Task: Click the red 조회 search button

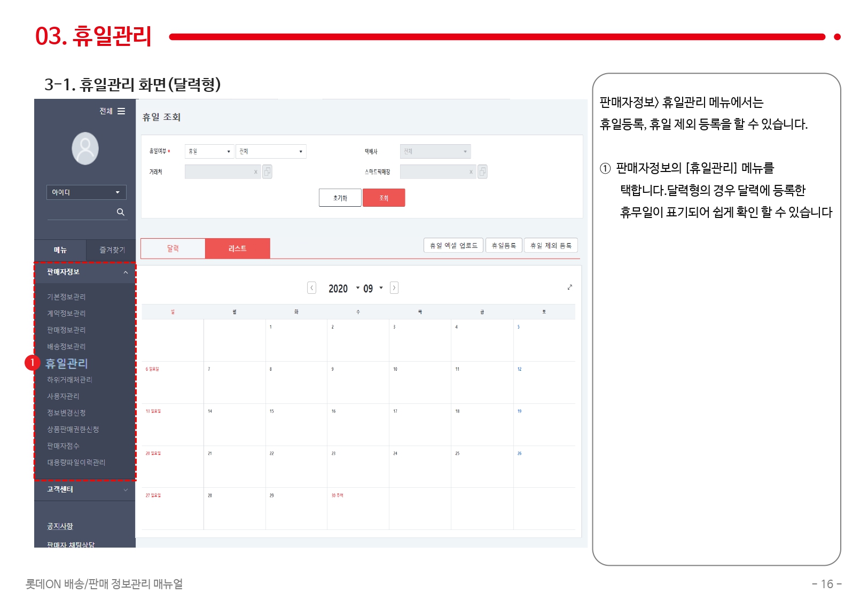Action: (384, 198)
